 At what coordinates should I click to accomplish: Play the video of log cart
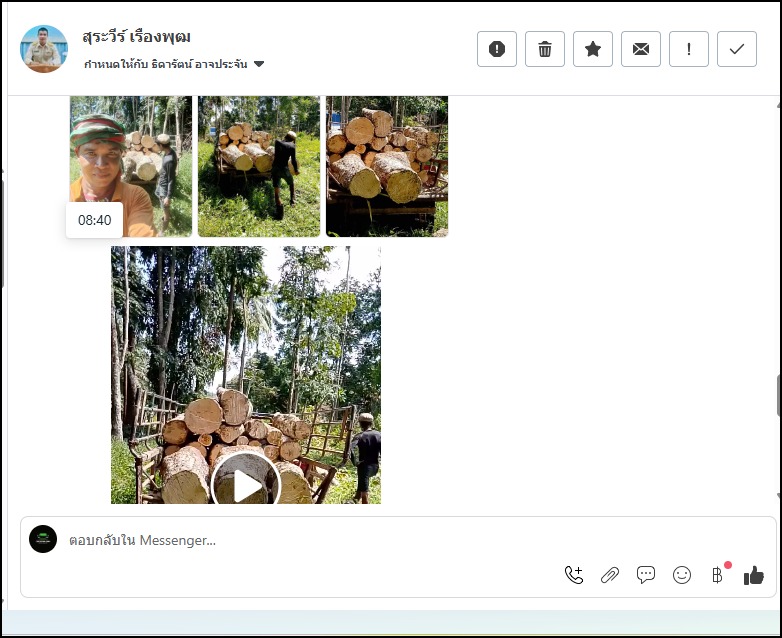[x=246, y=484]
